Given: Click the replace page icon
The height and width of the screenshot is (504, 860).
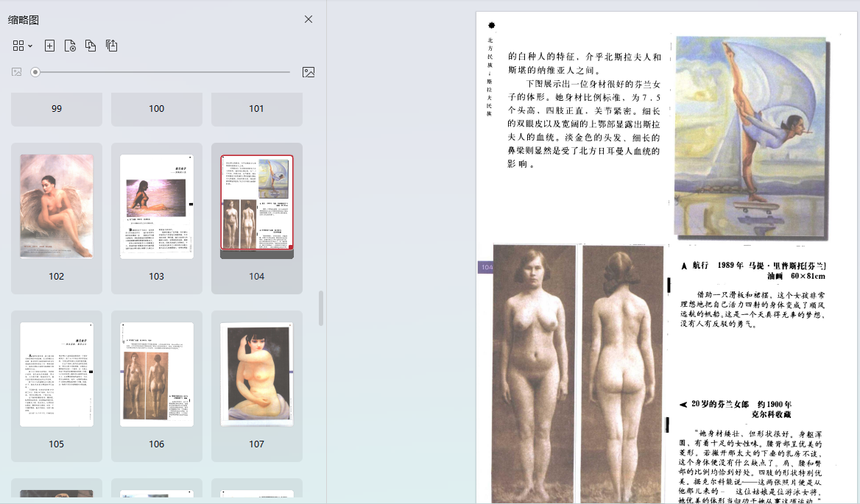Looking at the screenshot, I should pyautogui.click(x=91, y=46).
